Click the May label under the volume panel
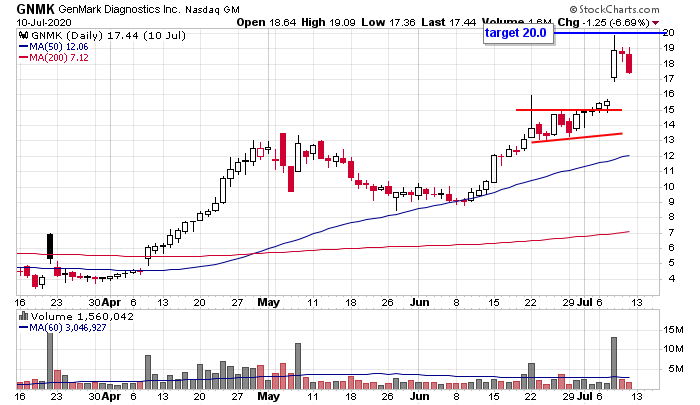Image resolution: width=700 pixels, height=405 pixels. pyautogui.click(x=268, y=396)
